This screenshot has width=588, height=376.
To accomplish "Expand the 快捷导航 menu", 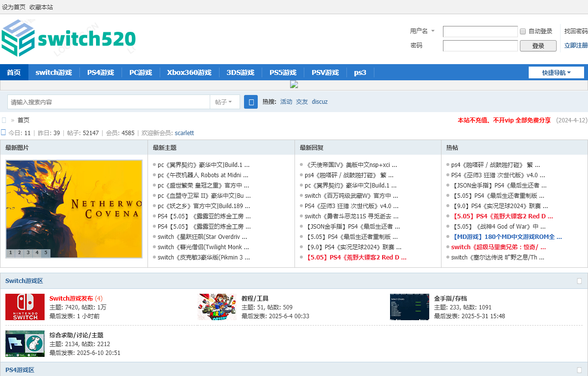I will pos(556,72).
